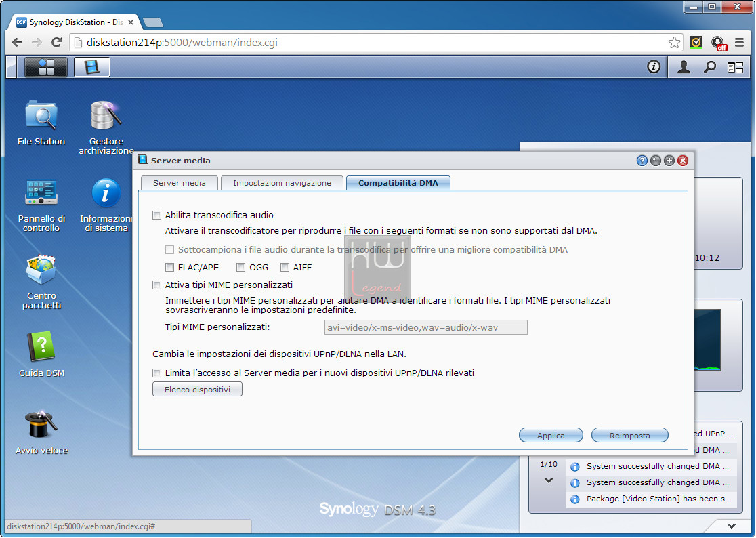This screenshot has width=756, height=538.
Task: Click Elenco dispositivi button
Action: coord(197,389)
